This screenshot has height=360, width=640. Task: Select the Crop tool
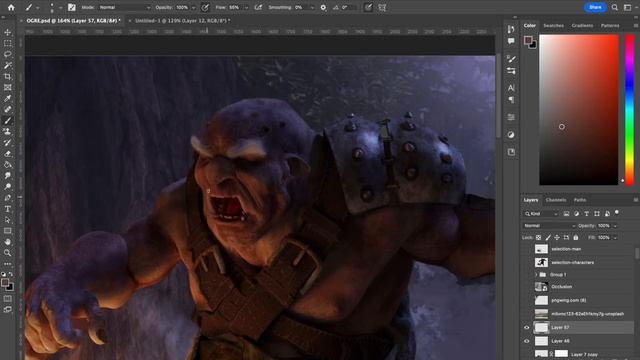point(7,76)
